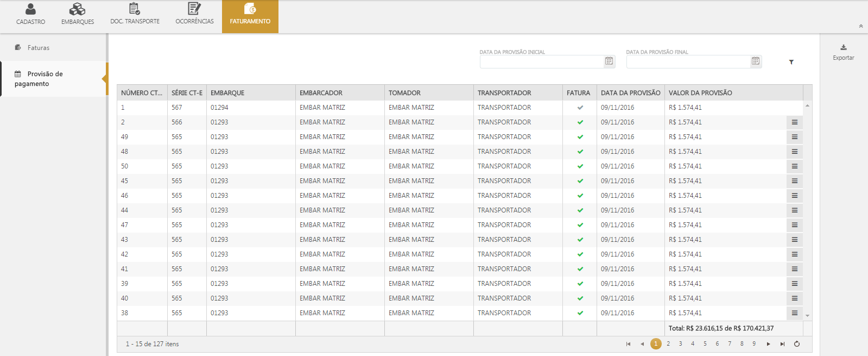Toggle Fatura checkmark for CT-e 40
The image size is (868, 356).
coord(580,298)
